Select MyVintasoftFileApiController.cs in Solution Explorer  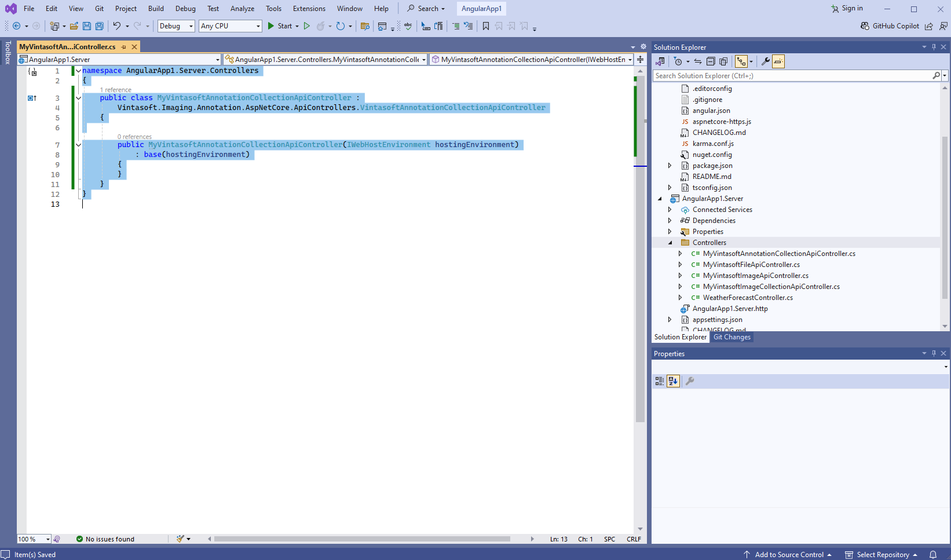(x=751, y=265)
